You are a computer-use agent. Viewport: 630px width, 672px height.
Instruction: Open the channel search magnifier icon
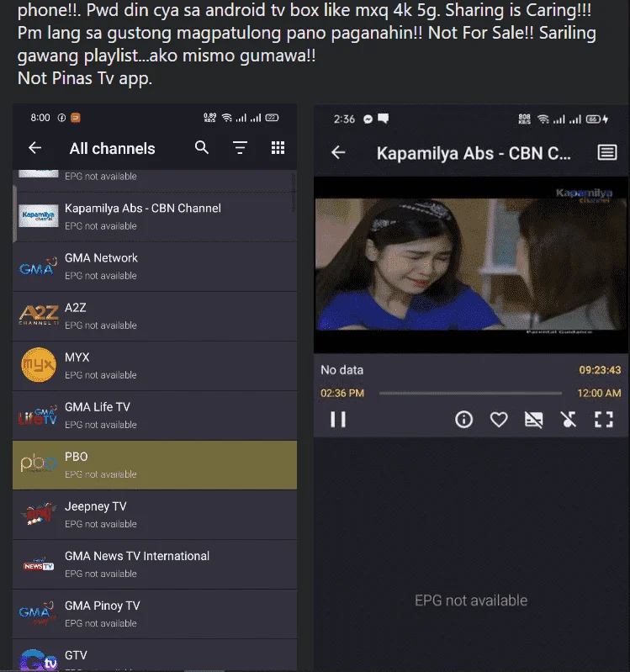[x=202, y=148]
